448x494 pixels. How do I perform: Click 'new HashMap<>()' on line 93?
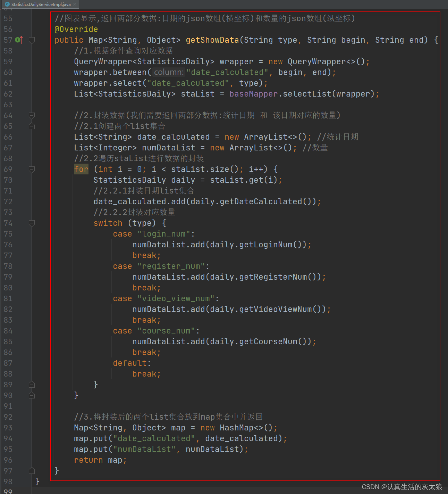237,428
